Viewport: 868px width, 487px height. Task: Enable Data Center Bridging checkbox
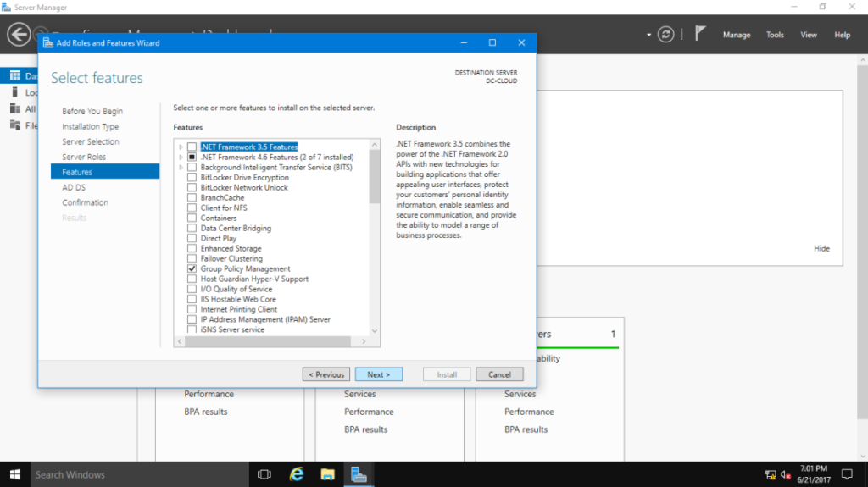[192, 228]
